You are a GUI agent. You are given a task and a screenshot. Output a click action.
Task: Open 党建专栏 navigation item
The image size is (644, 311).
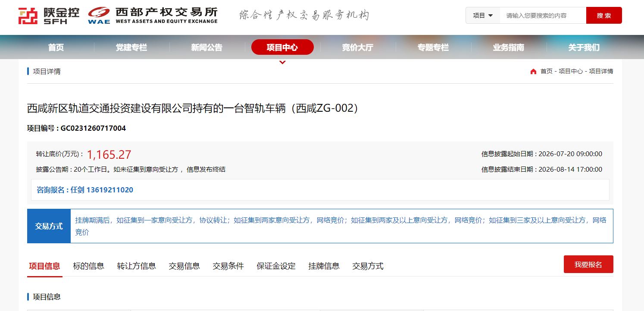point(131,47)
